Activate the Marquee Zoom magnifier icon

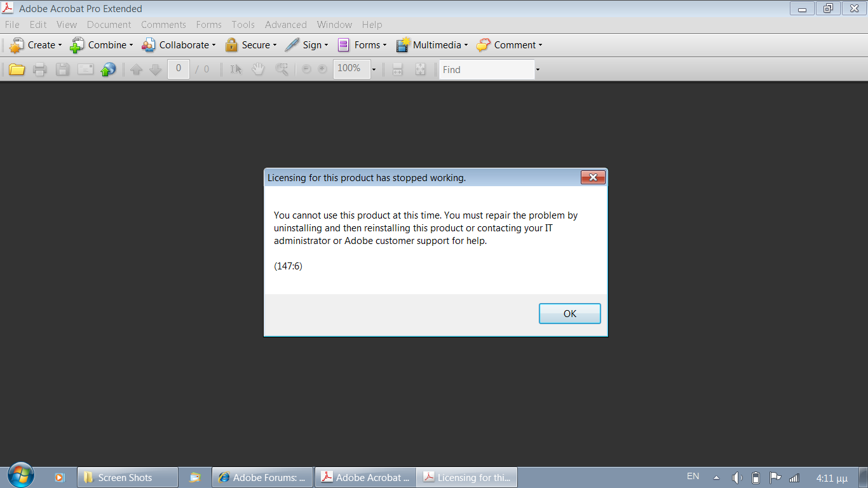click(x=281, y=69)
